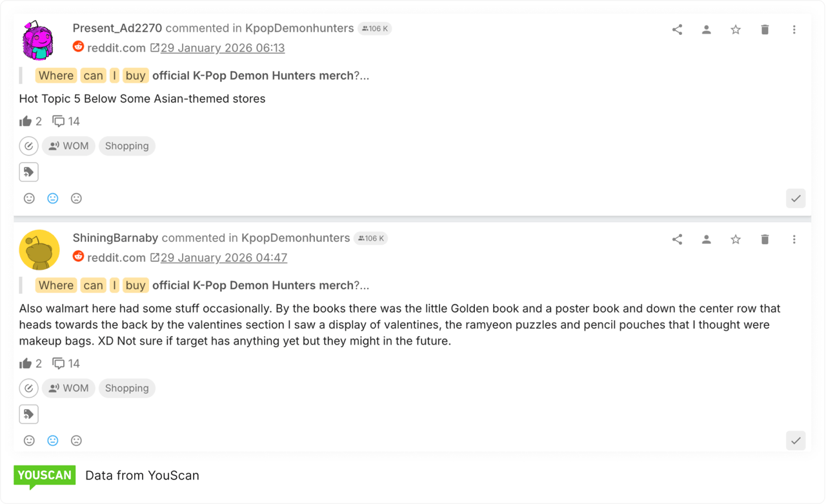Open the three-dot menu on ShiningBarnaby's mention
826x504 pixels.
click(794, 239)
